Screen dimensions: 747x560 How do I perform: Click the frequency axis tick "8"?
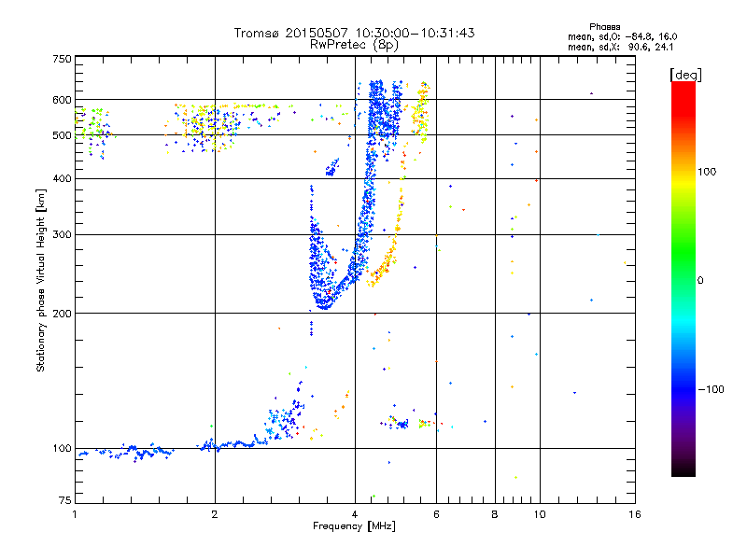coord(495,514)
